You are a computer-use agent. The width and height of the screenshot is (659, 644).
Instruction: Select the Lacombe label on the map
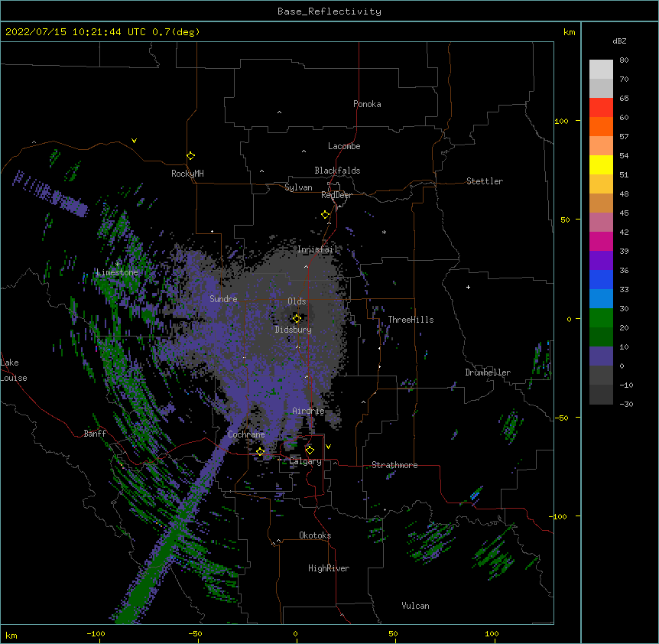pyautogui.click(x=344, y=146)
